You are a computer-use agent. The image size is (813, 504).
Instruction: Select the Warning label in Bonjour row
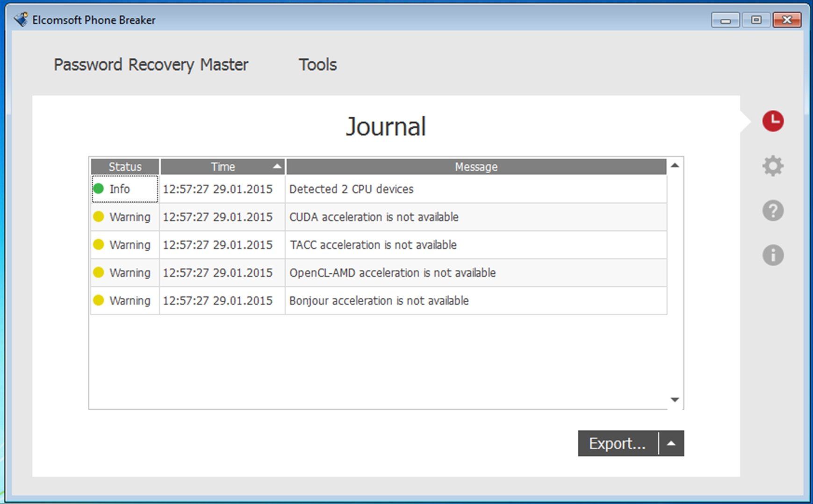tap(130, 301)
